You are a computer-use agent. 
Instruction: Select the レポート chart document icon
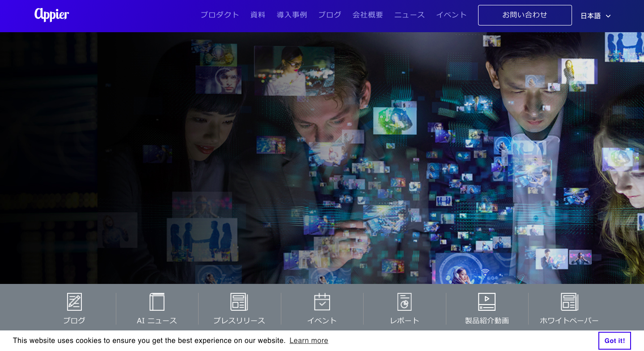tap(404, 302)
